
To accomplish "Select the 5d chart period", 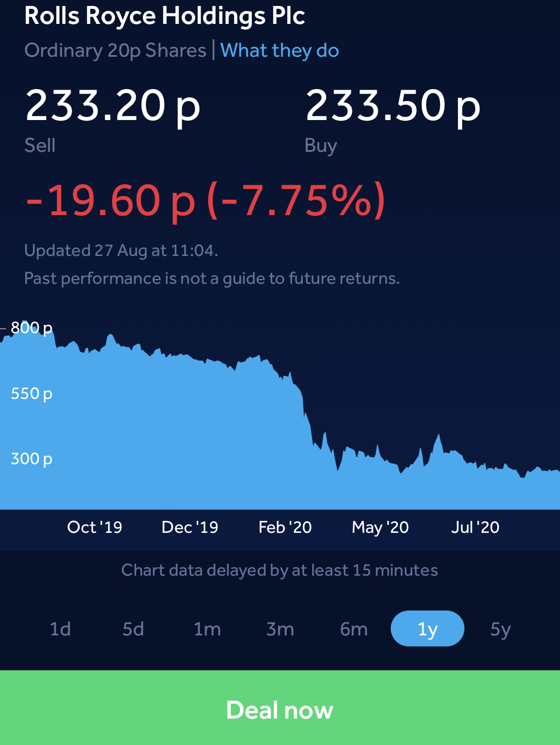I will pyautogui.click(x=133, y=629).
